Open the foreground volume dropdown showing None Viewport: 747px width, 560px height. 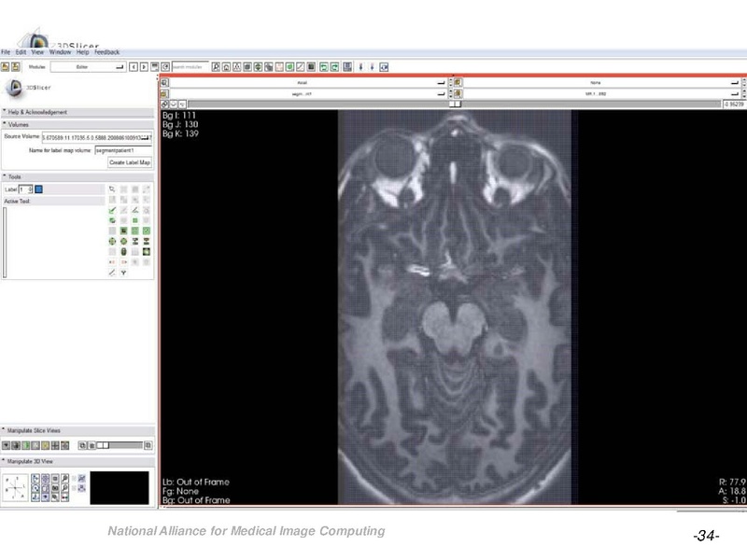tap(601, 83)
